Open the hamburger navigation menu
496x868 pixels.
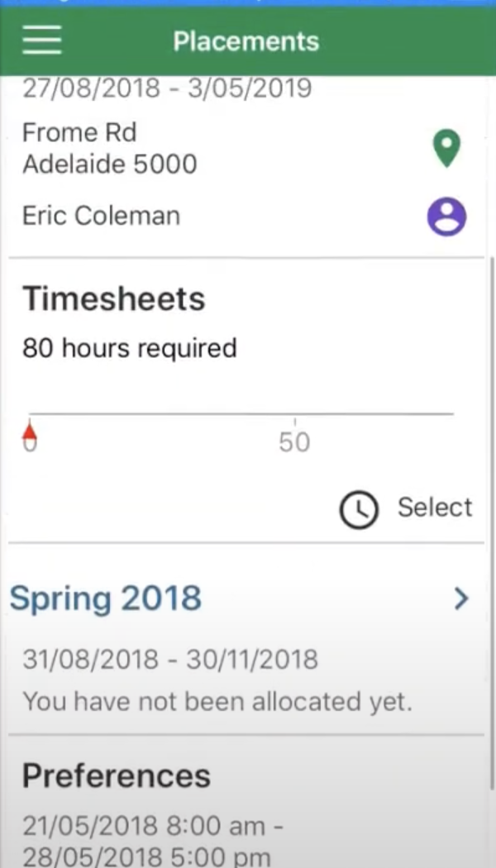pyautogui.click(x=42, y=41)
